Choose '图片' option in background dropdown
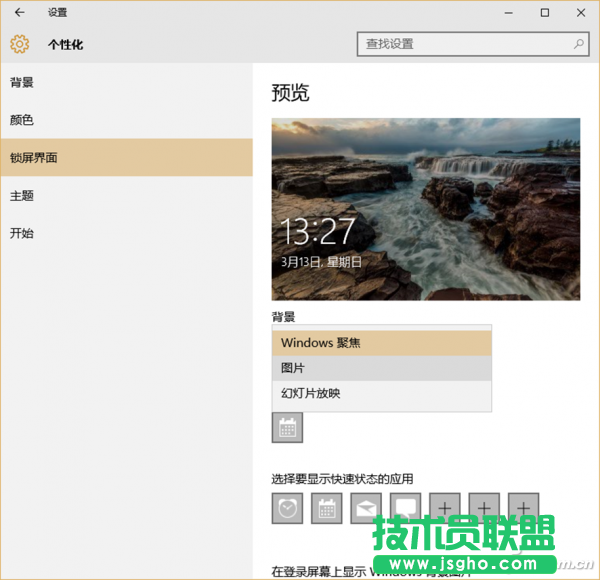The width and height of the screenshot is (600, 580). (x=382, y=368)
